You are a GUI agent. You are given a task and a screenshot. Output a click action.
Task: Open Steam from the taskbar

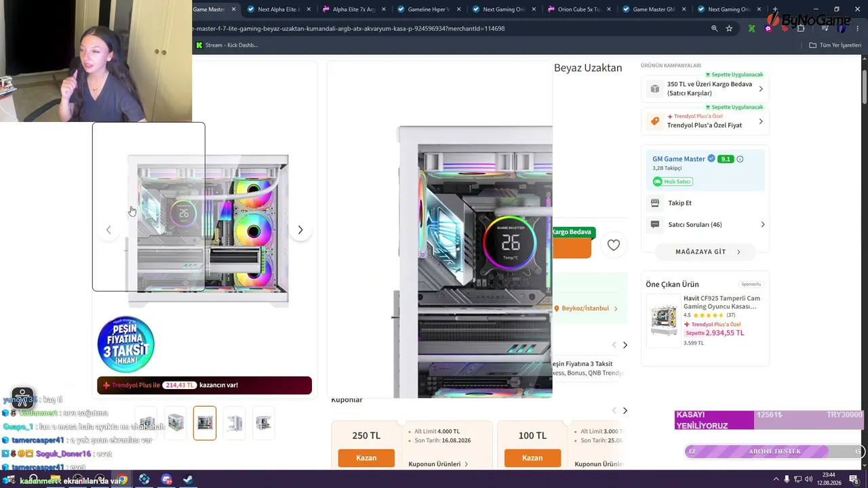click(x=188, y=480)
